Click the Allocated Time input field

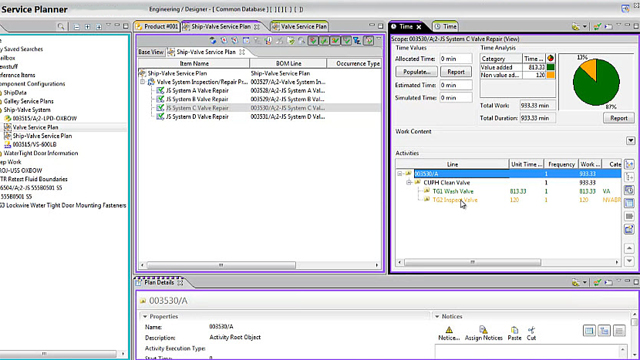(456, 59)
